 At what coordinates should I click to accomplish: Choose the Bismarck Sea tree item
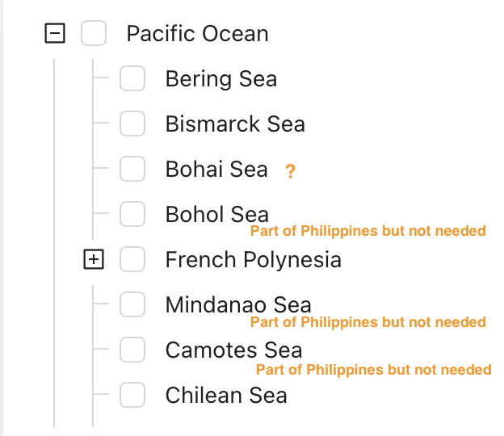[234, 124]
